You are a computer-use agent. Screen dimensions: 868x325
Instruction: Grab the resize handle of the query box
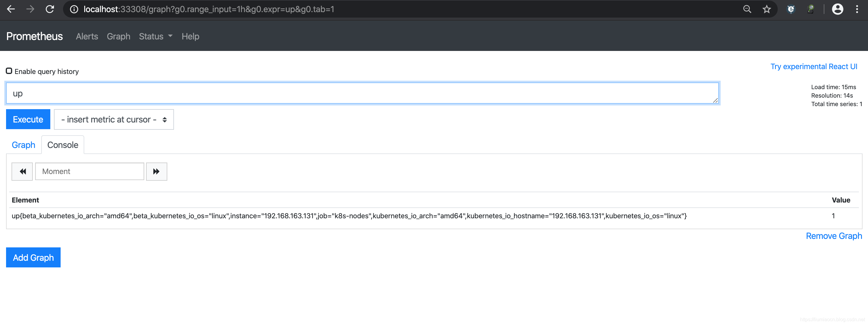715,100
